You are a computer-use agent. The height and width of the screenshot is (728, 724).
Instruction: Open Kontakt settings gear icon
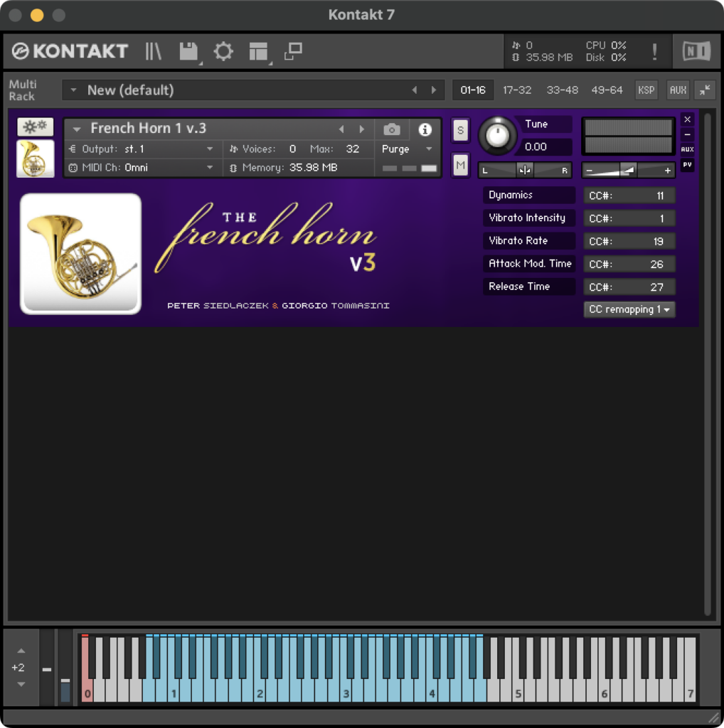(x=223, y=51)
